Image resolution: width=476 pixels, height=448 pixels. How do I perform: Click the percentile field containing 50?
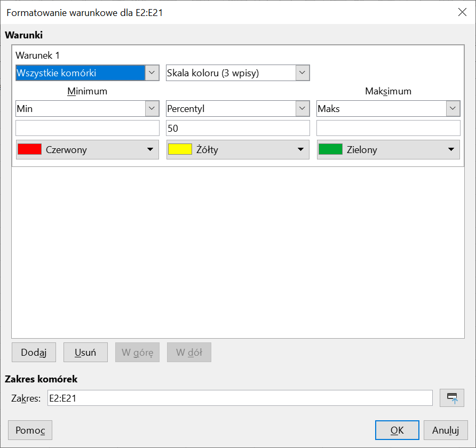point(238,128)
